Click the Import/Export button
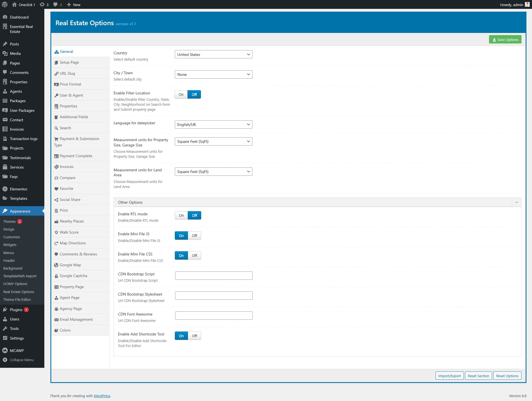The width and height of the screenshot is (532, 401). (449, 376)
